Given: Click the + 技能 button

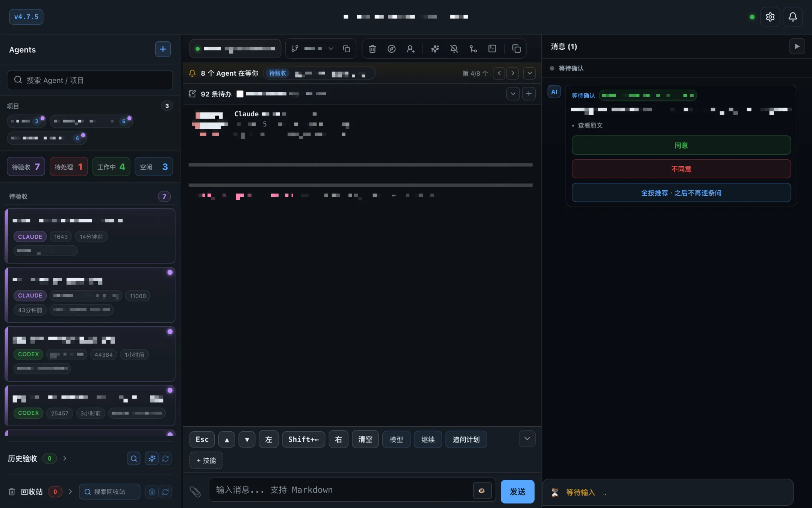Looking at the screenshot, I should click(206, 460).
